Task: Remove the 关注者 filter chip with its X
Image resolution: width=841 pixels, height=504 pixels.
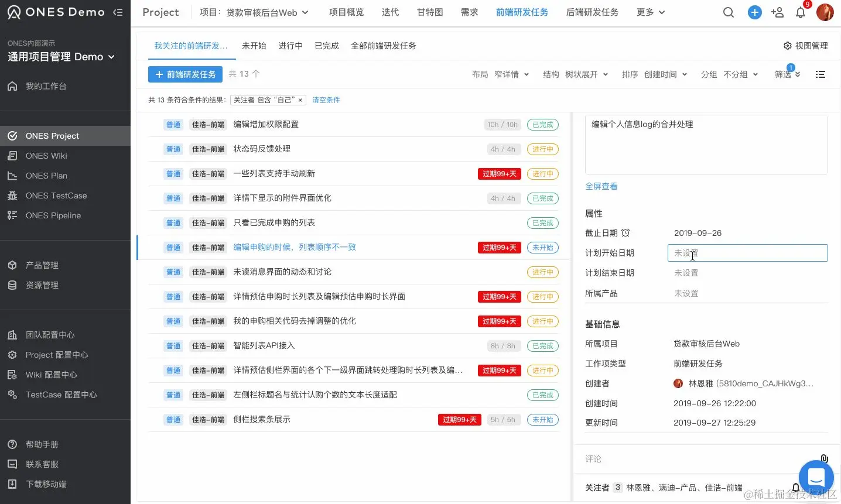Action: pos(300,100)
